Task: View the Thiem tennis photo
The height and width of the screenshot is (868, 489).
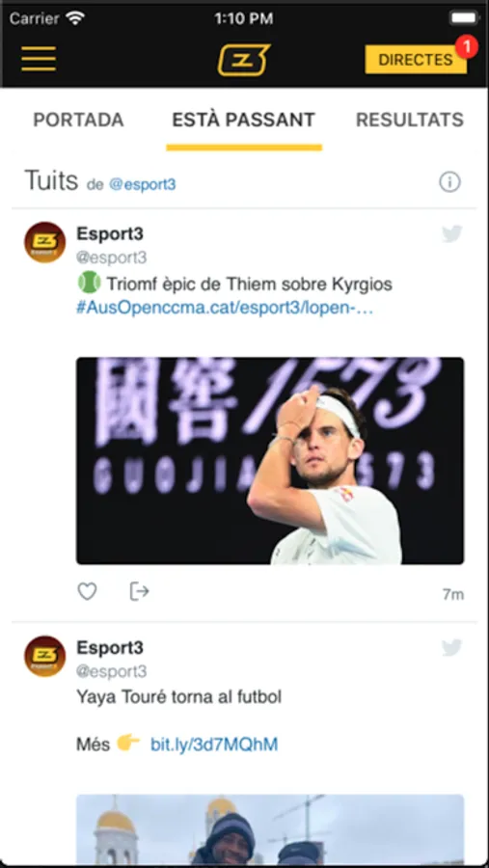Action: coord(270,461)
